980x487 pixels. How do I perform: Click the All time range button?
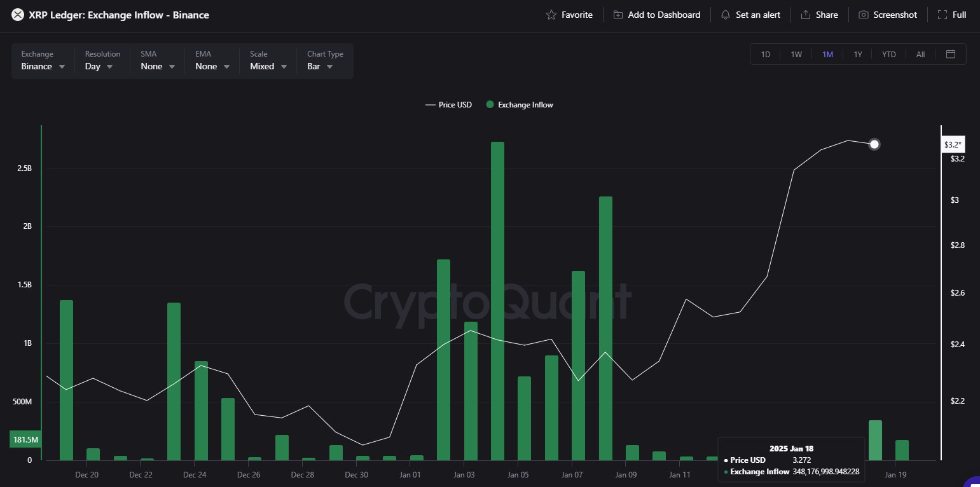click(920, 54)
